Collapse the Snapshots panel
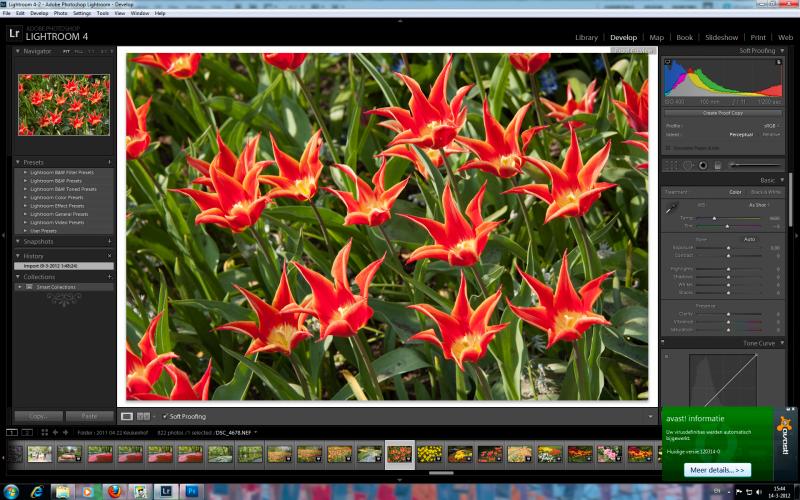This screenshot has width=800, height=500. tap(18, 241)
